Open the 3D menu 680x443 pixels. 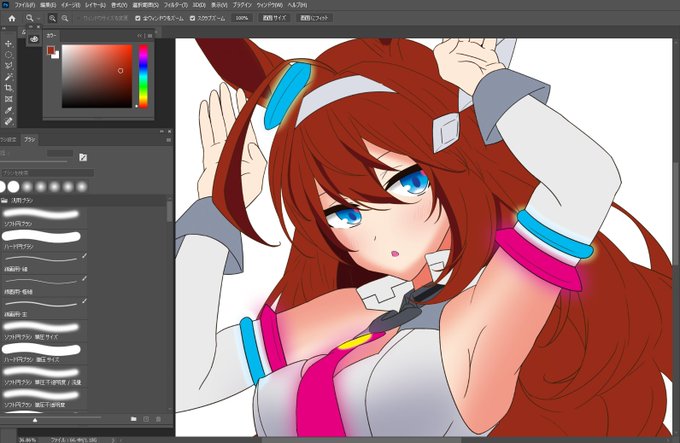(199, 5)
